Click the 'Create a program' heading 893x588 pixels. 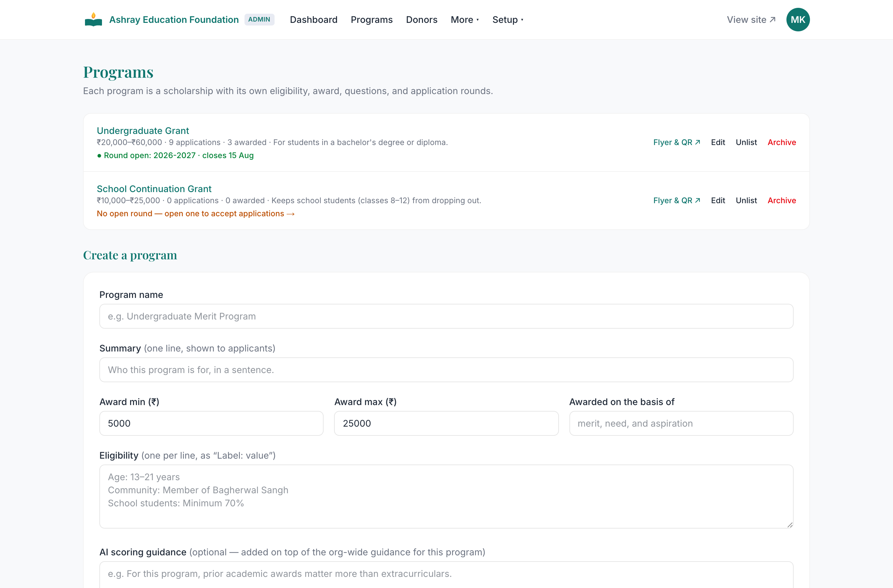click(130, 255)
